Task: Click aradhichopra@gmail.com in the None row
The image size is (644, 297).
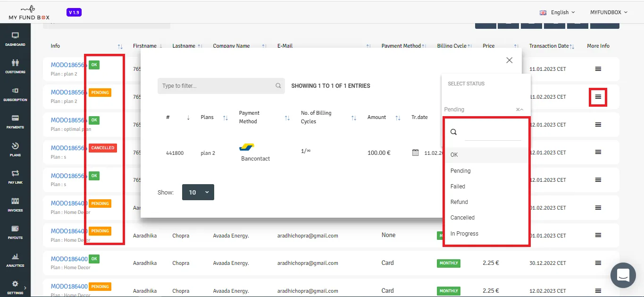Action: coord(308,236)
